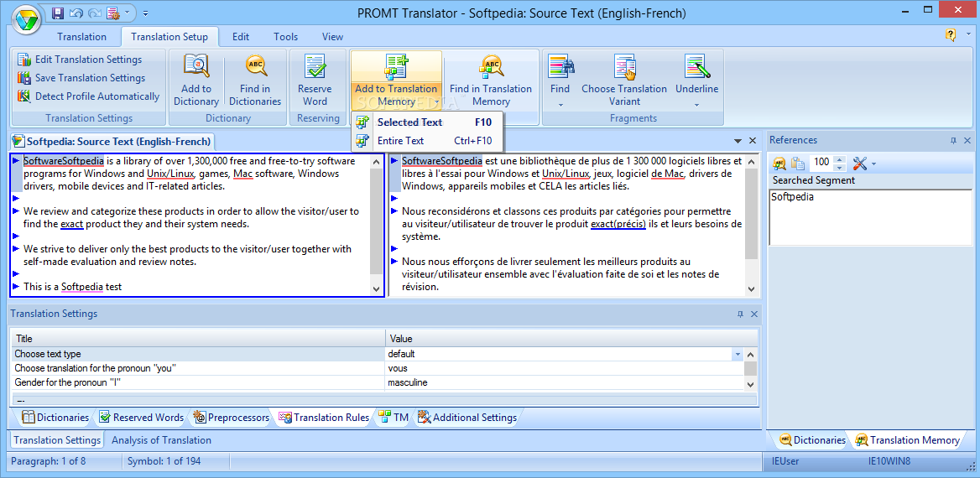This screenshot has height=478, width=980.
Task: Click the search ABC icon in References toolbar
Action: click(x=779, y=163)
